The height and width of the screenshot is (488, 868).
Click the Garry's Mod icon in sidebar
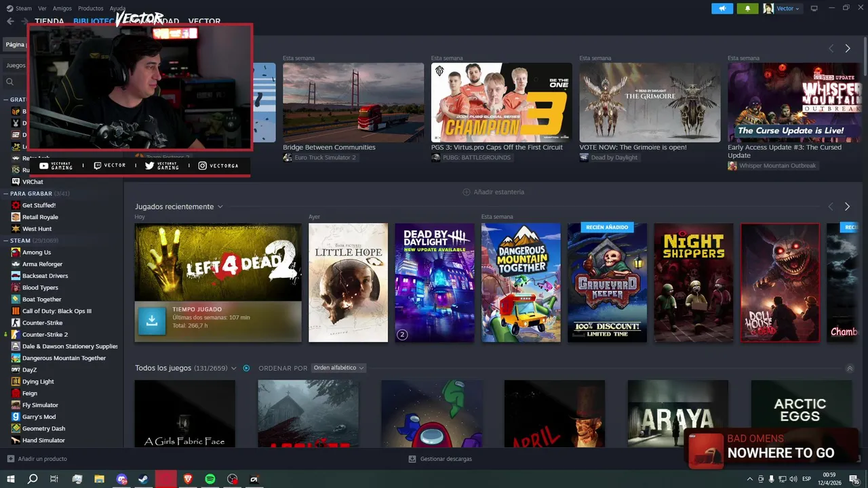coord(16,417)
